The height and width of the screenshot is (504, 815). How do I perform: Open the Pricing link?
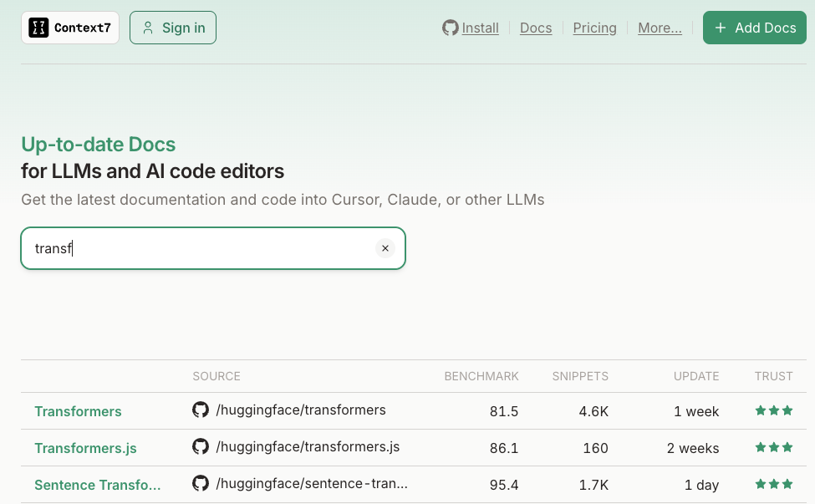594,28
